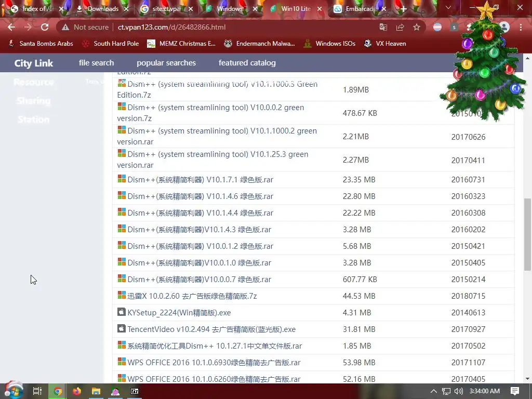
Task: Show hidden system tray icons
Action: [434, 391]
